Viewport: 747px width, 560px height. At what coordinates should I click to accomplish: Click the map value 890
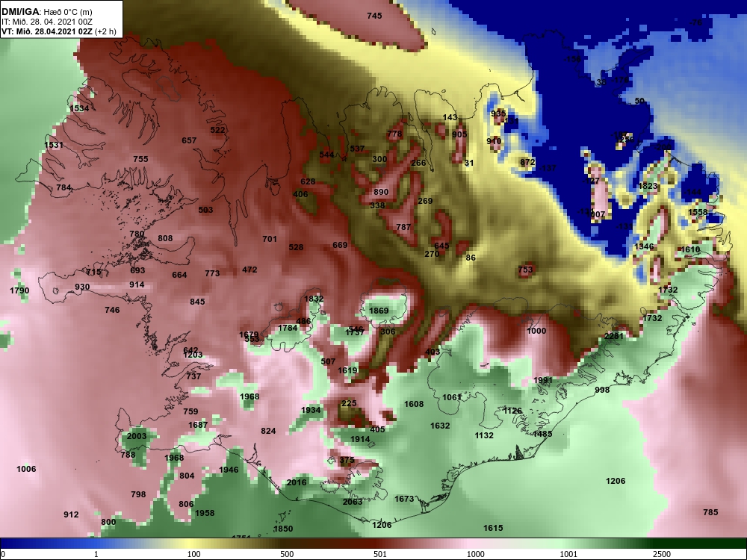[381, 192]
